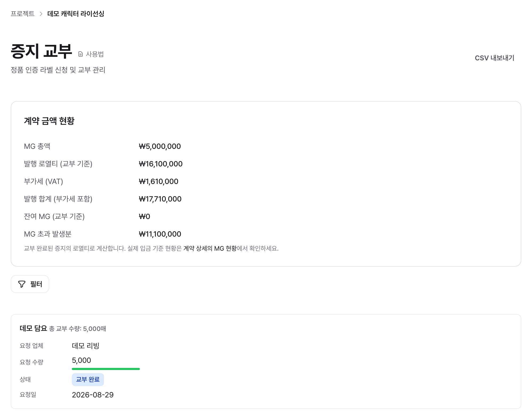Click the 요청 업체 label
The width and height of the screenshot is (532, 420).
click(x=31, y=346)
